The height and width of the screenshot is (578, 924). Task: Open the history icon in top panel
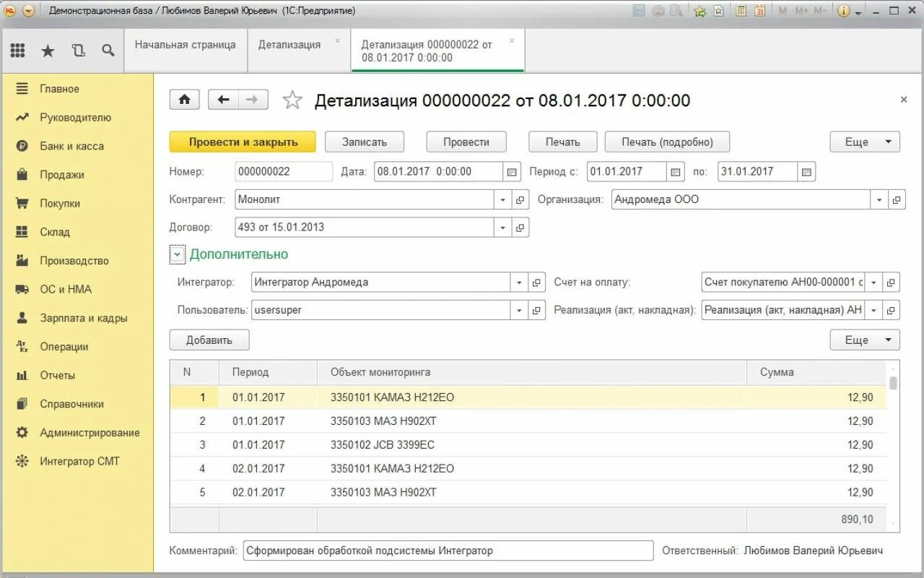(78, 51)
